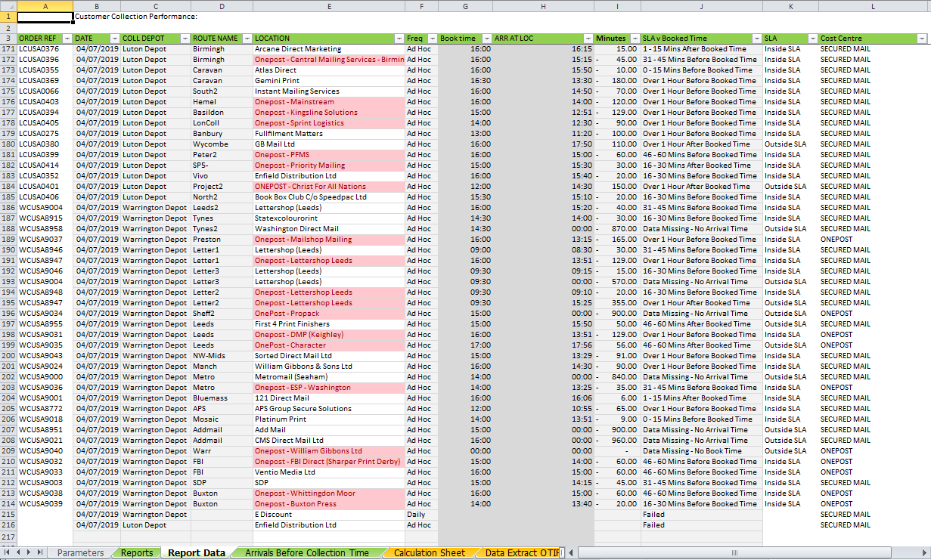Open the COLL DEPOT filter dropdown

[185, 39]
